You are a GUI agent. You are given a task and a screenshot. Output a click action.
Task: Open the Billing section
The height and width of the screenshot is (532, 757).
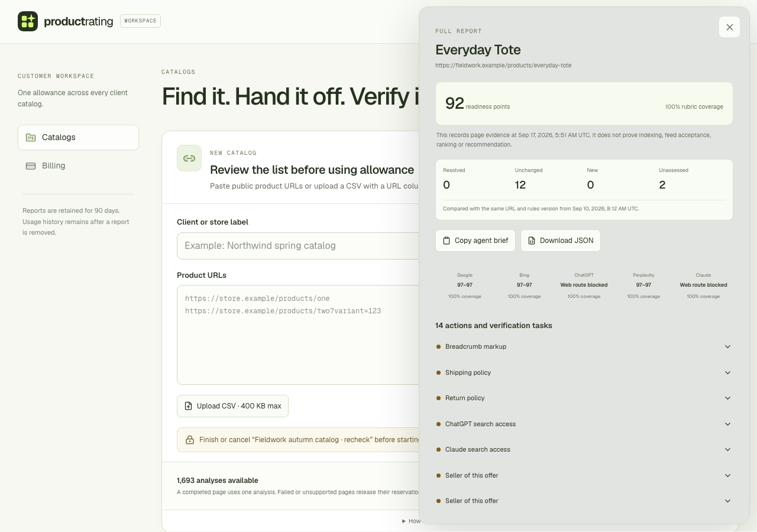[x=78, y=166]
